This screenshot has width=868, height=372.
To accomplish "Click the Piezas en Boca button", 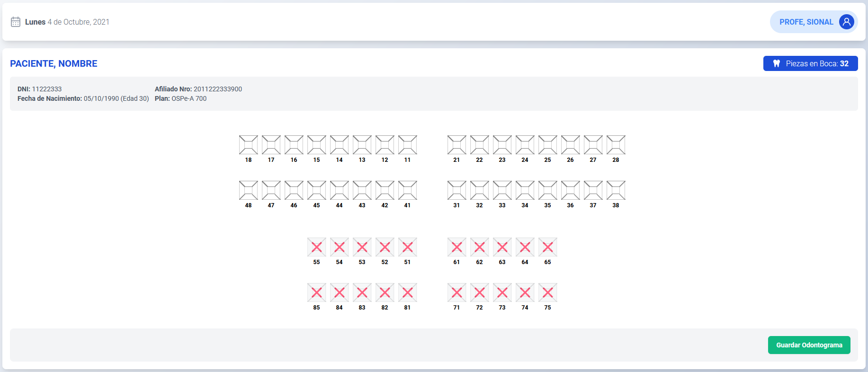I will click(810, 63).
